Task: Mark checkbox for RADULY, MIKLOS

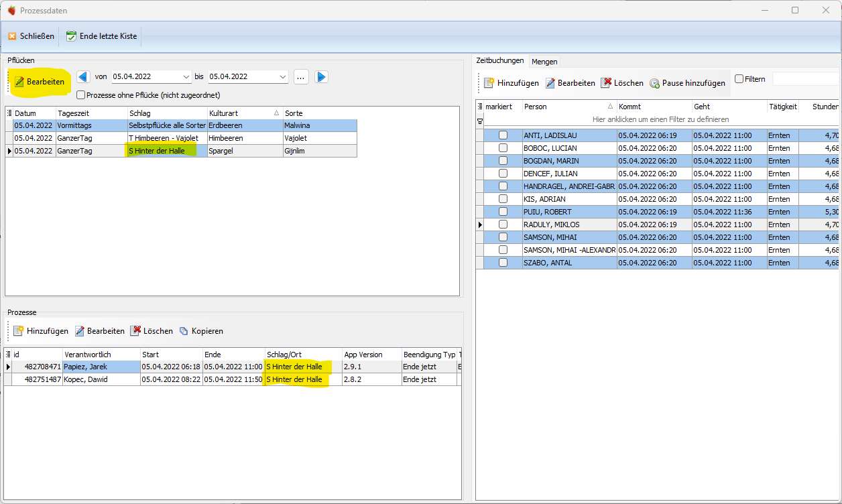Action: click(x=503, y=225)
